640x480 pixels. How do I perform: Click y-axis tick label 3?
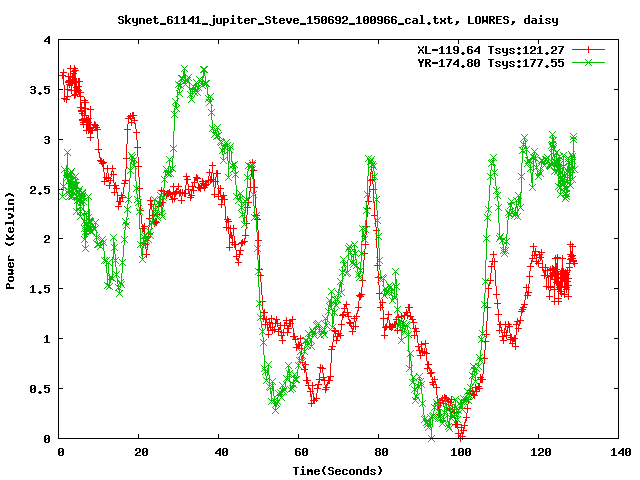pyautogui.click(x=47, y=140)
